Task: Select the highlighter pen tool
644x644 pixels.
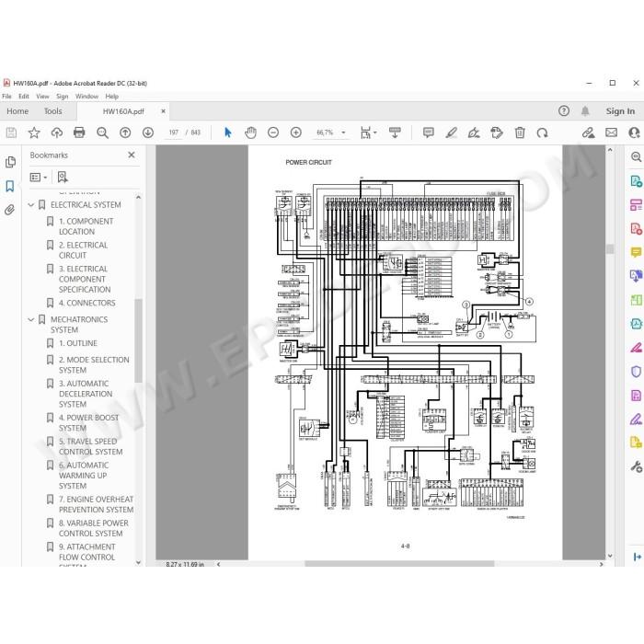Action: 452,132
